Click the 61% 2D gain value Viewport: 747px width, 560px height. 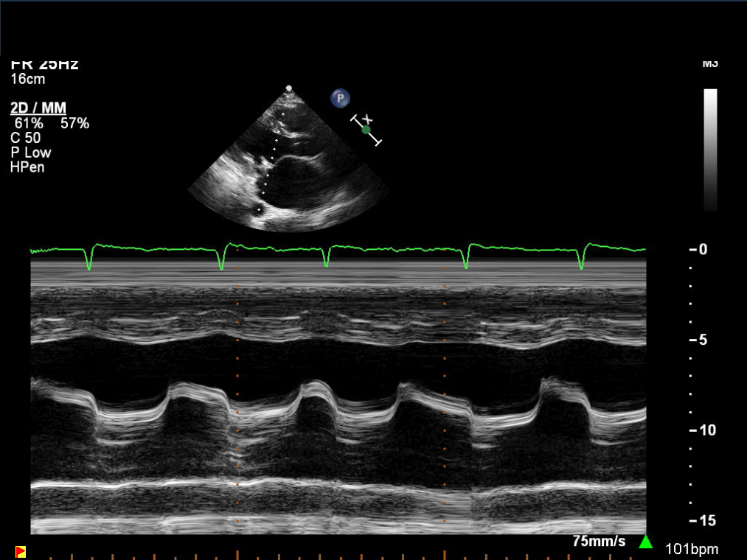tap(29, 124)
